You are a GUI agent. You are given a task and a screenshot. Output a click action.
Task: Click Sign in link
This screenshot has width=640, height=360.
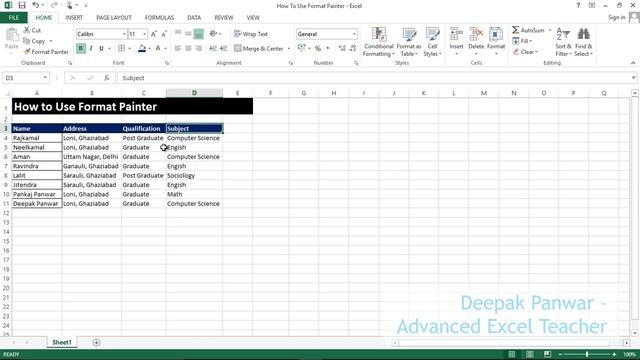click(x=616, y=17)
